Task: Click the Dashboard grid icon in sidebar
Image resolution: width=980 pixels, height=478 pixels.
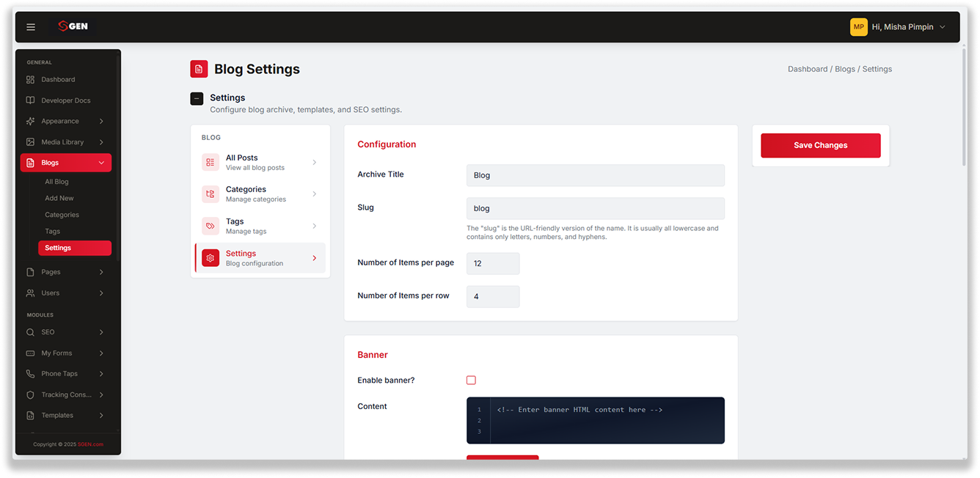Action: (x=30, y=79)
